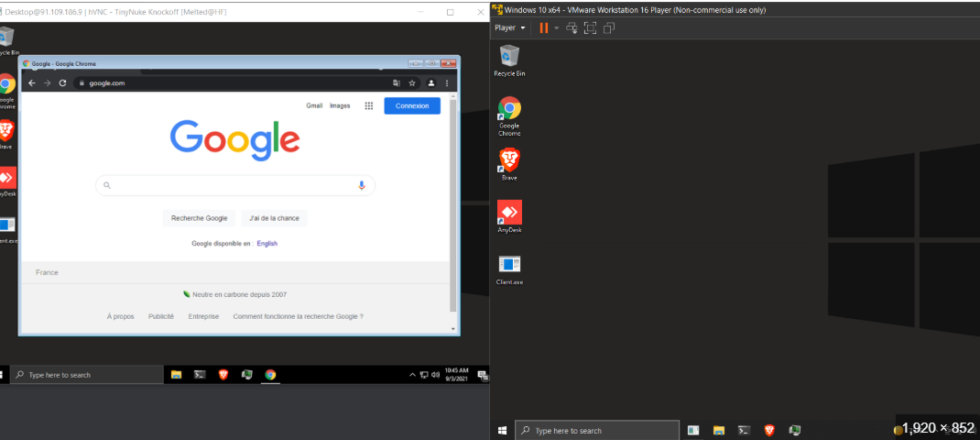
Task: Open the Player dropdown menu
Action: 509,28
